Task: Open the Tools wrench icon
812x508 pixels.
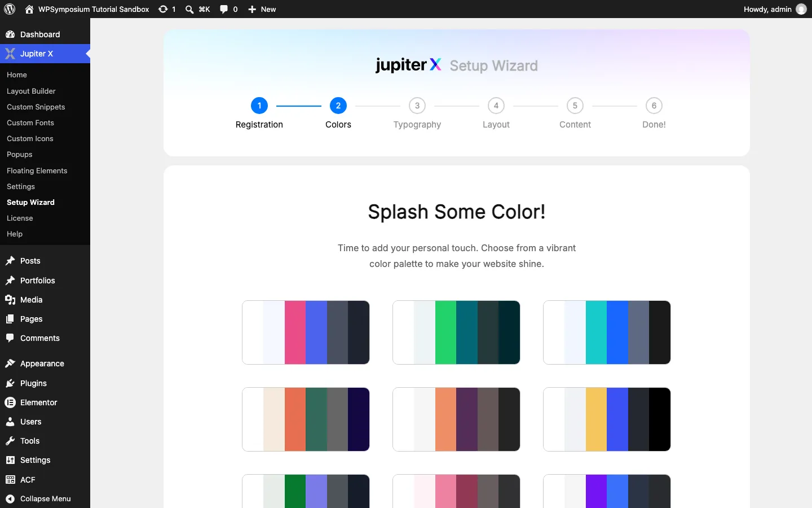Action: coord(10,441)
